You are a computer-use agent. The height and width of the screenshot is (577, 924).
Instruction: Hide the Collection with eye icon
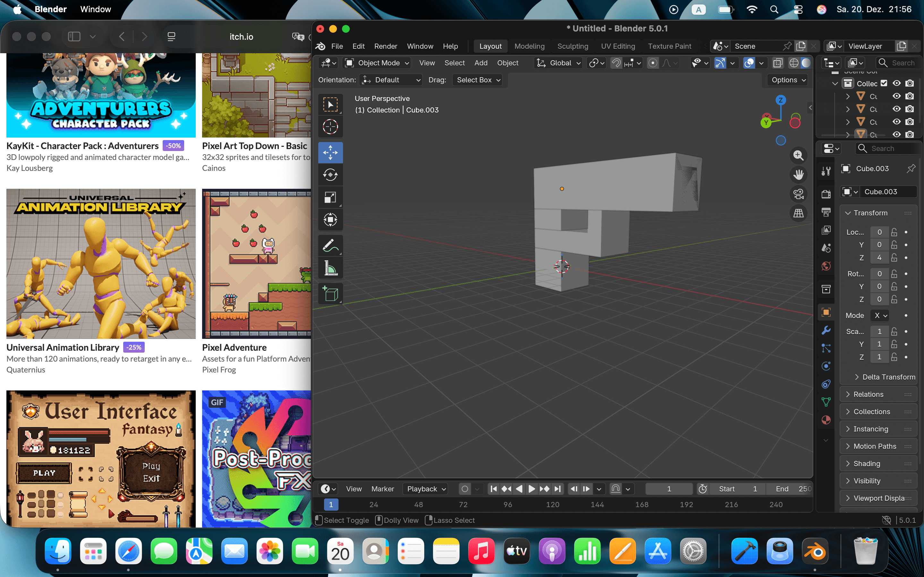(x=896, y=83)
